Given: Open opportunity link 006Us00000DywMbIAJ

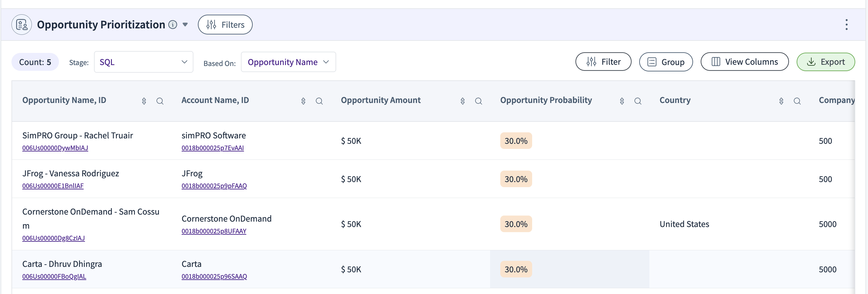Looking at the screenshot, I should click(x=55, y=148).
